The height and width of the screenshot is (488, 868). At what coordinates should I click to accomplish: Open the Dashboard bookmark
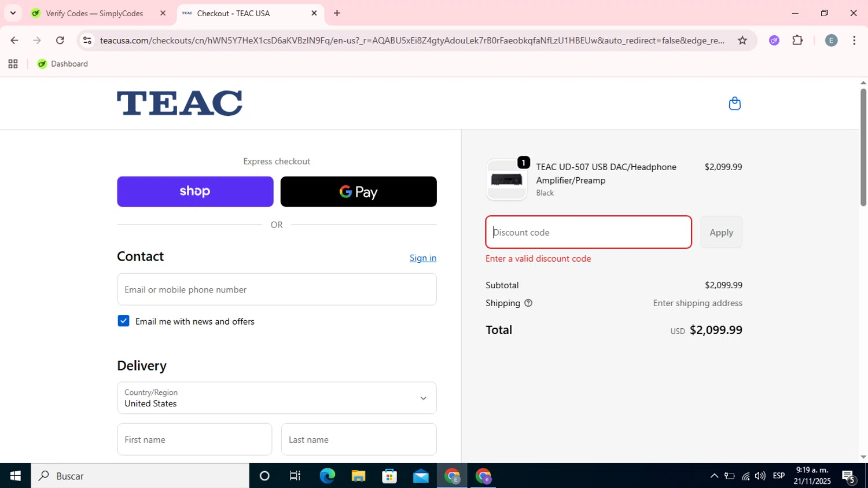[x=62, y=64]
